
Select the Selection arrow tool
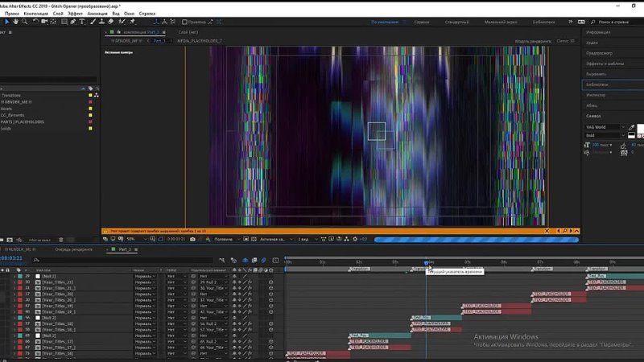pyautogui.click(x=6, y=22)
